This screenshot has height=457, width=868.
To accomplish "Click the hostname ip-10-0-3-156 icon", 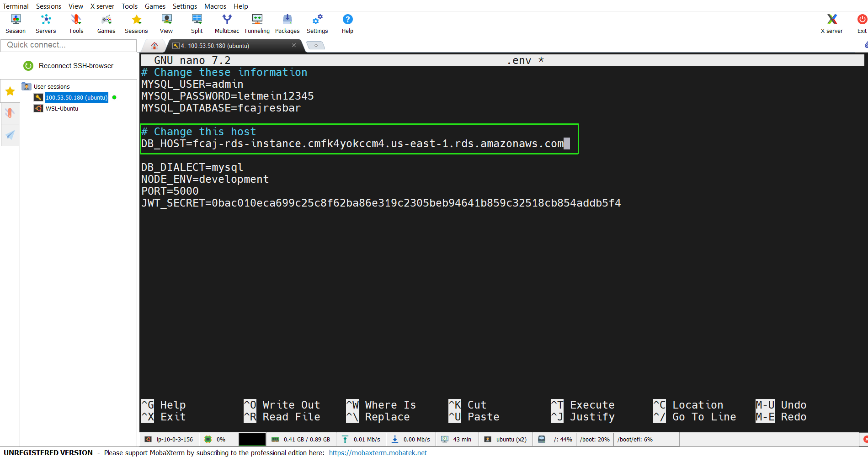I will [148, 439].
